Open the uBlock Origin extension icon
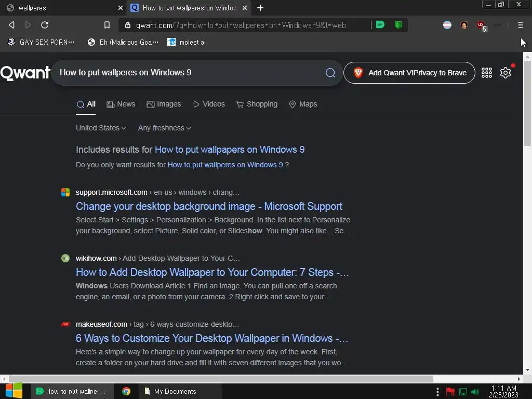 481,25
